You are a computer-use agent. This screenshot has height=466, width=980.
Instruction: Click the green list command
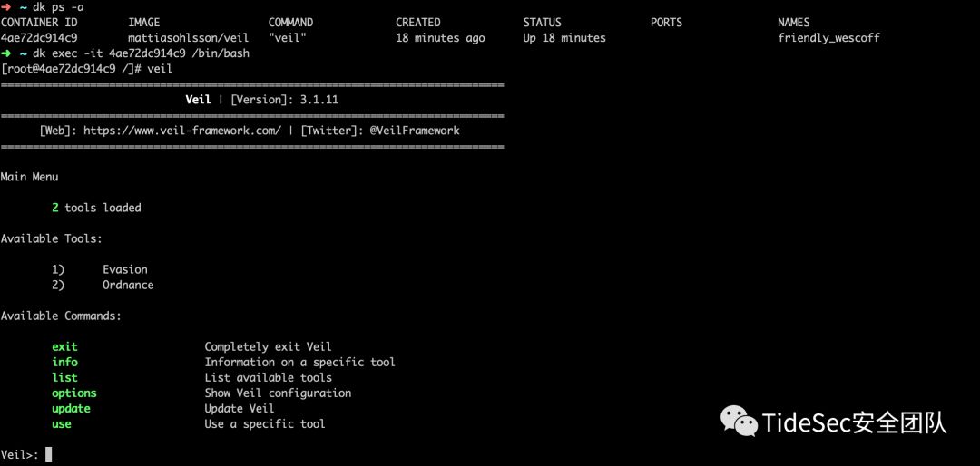(x=65, y=377)
